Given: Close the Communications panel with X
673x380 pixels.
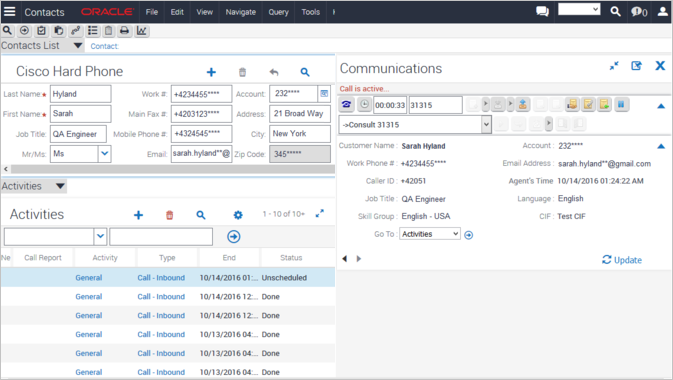Looking at the screenshot, I should [x=660, y=66].
